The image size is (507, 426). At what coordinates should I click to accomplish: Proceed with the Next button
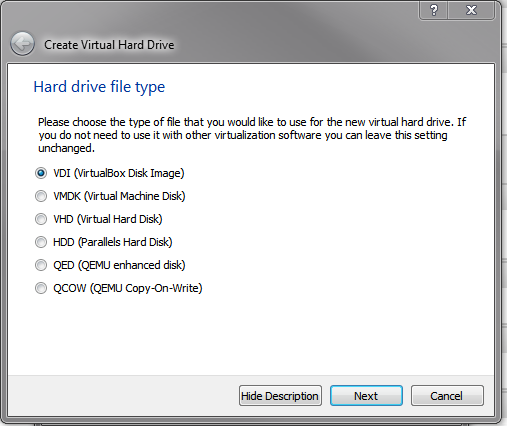[366, 396]
